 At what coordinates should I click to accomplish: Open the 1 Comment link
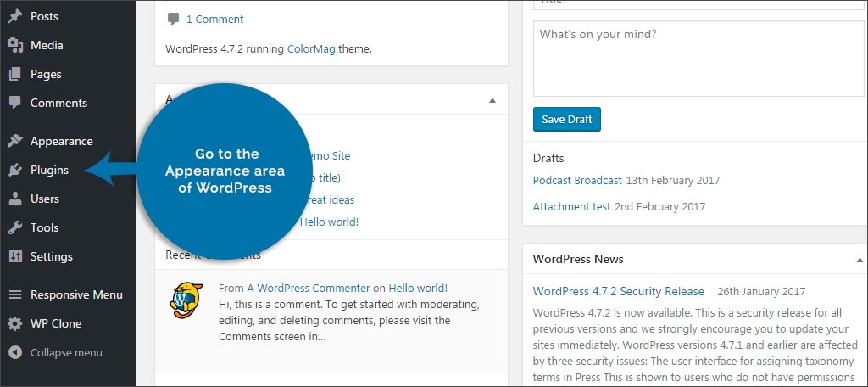click(214, 20)
